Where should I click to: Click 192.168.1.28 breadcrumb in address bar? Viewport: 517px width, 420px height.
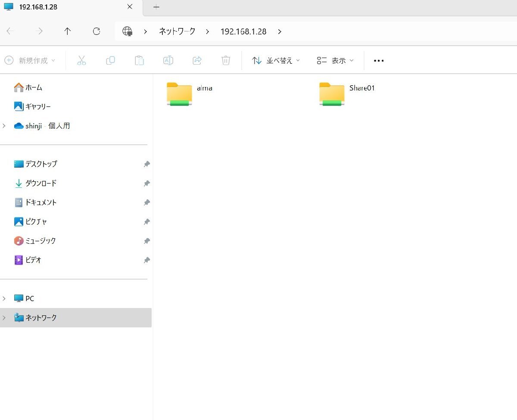243,31
